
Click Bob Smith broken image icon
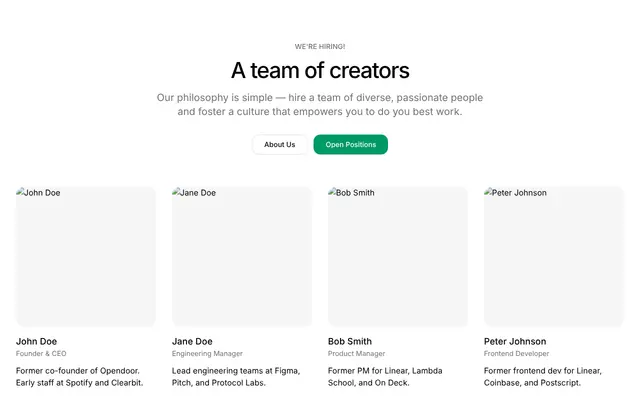(332, 192)
